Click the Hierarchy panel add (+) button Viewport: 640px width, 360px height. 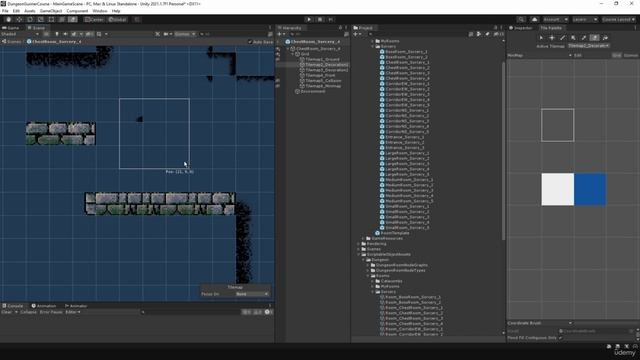tap(281, 34)
